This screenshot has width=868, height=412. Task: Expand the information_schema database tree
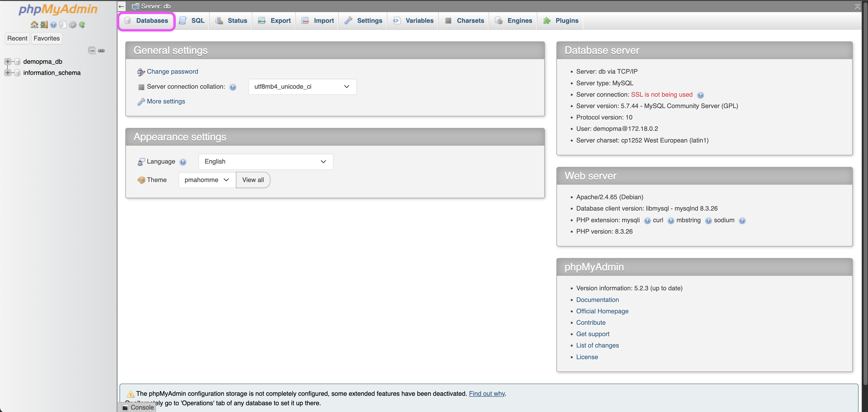click(8, 72)
